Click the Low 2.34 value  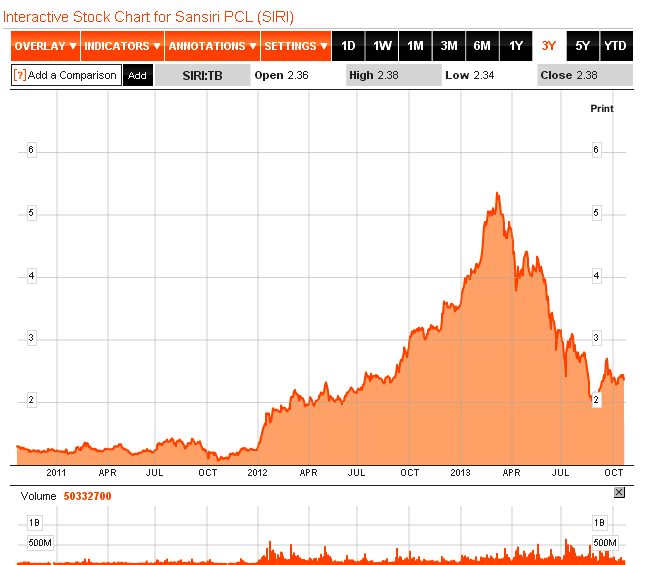coord(470,75)
